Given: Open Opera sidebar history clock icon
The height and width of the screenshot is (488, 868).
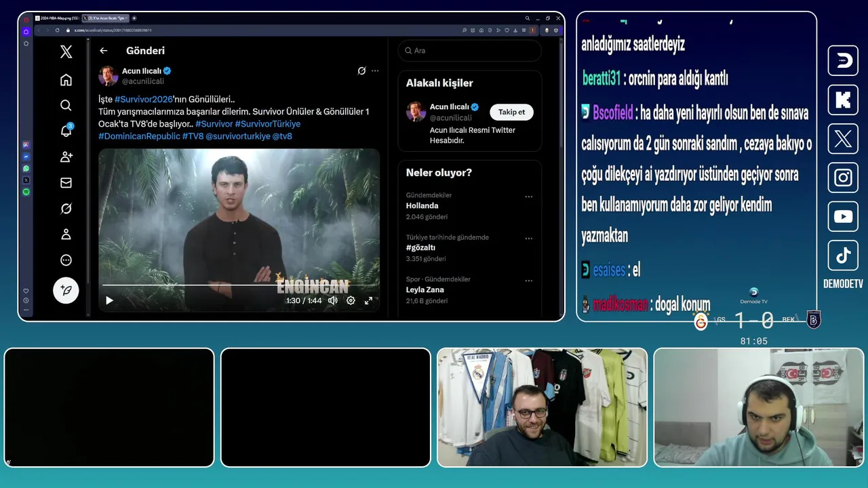Looking at the screenshot, I should pos(26,300).
